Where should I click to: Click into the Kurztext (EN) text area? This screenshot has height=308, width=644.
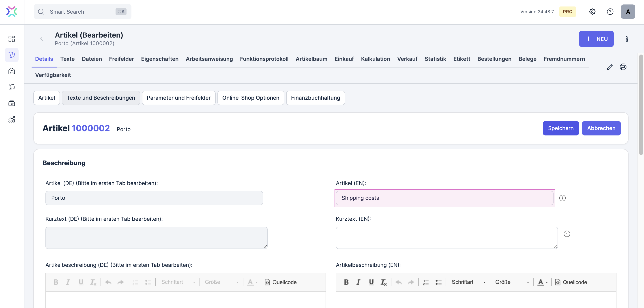pos(447,238)
